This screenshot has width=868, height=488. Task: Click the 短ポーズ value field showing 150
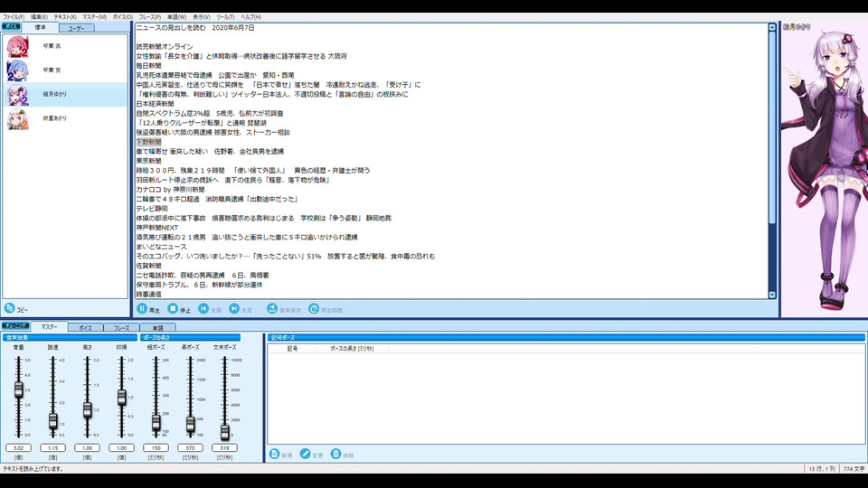click(x=156, y=447)
